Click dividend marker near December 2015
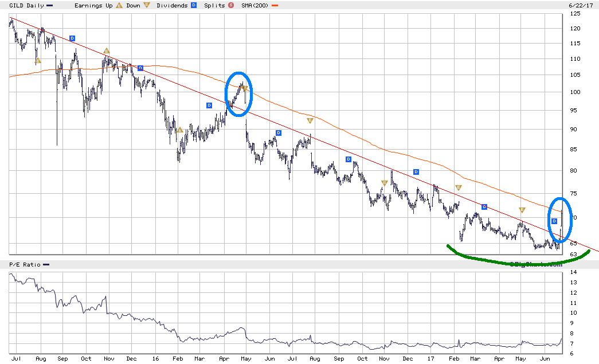 click(140, 68)
